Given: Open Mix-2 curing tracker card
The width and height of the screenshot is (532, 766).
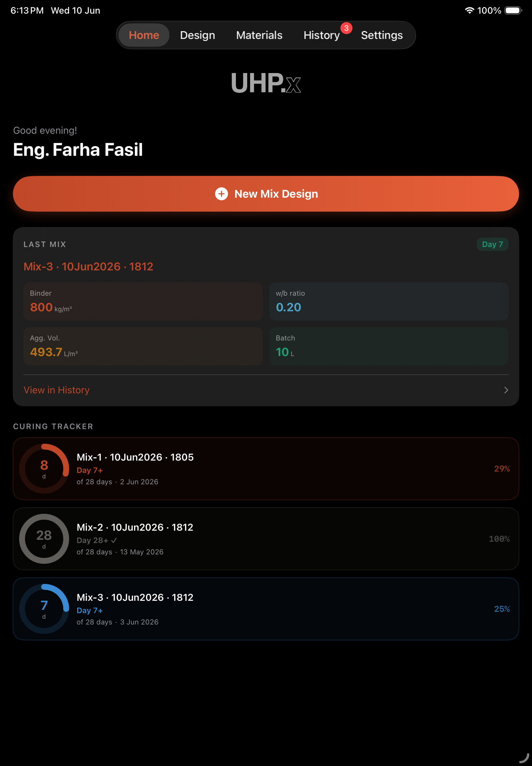Looking at the screenshot, I should [266, 538].
